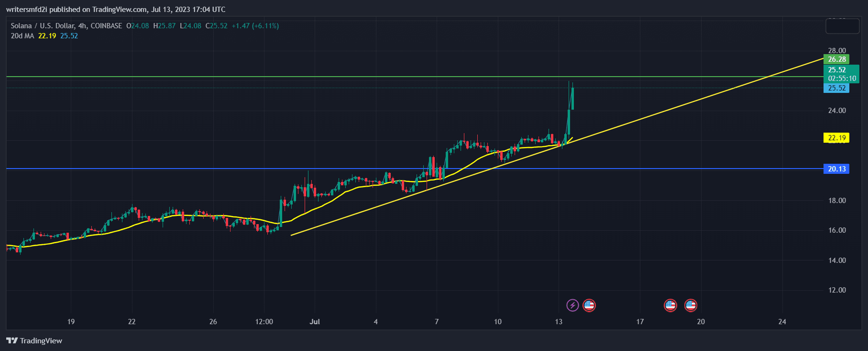Click the 28.00 price axis label
868x351 pixels.
[837, 51]
